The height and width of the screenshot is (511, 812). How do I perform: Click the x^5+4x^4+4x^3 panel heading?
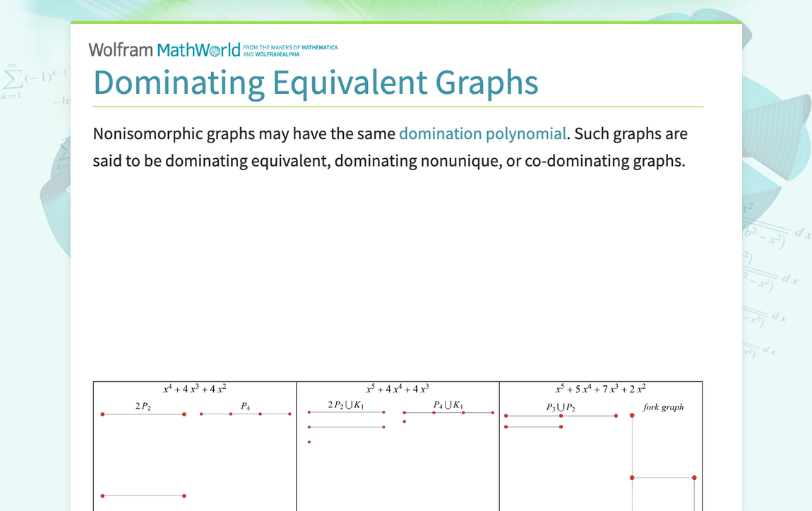[397, 388]
